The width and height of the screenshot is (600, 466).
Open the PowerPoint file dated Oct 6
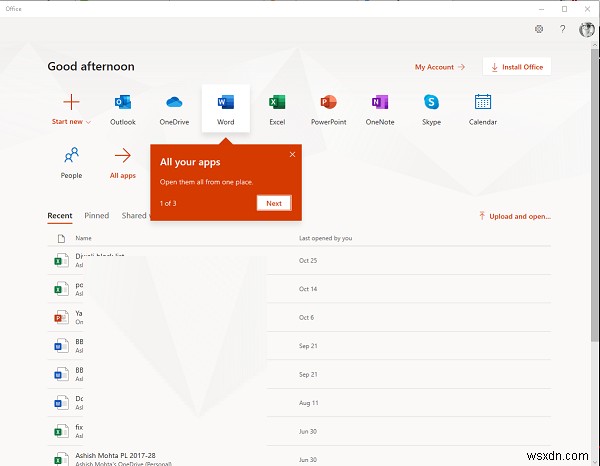(x=299, y=317)
